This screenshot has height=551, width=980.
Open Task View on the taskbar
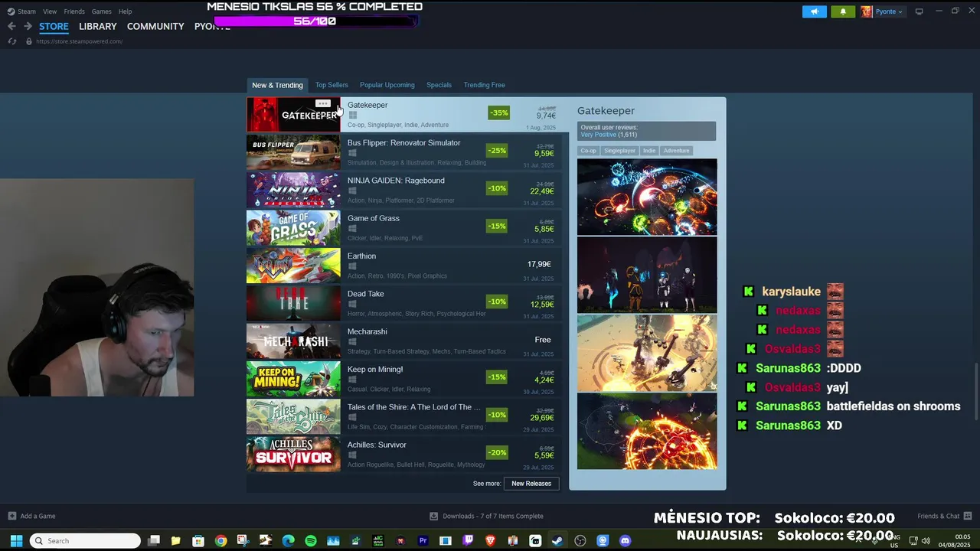pyautogui.click(x=154, y=541)
